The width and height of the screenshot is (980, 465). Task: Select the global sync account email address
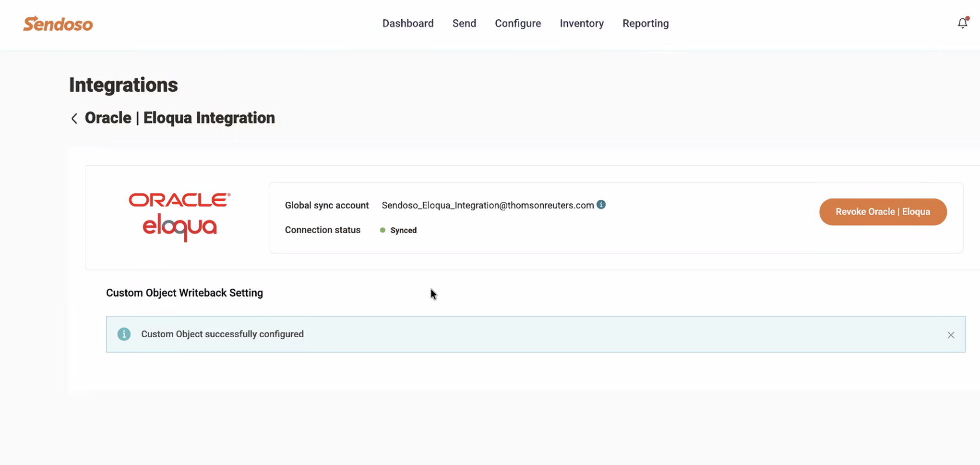coord(488,205)
